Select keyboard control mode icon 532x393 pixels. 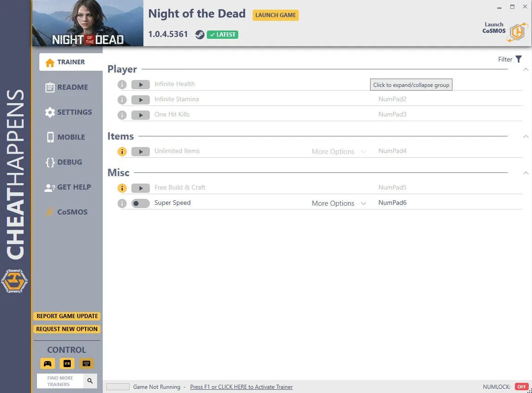pos(87,363)
